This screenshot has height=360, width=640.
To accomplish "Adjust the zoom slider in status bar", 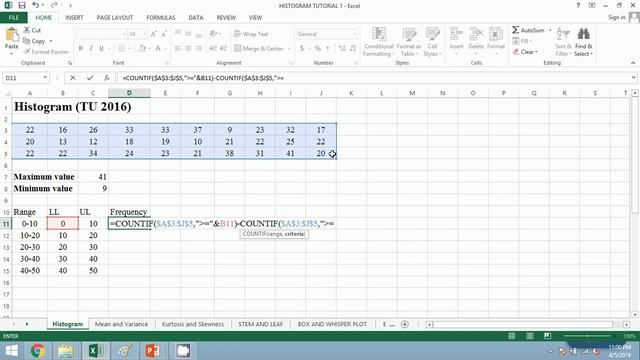I will [x=587, y=336].
